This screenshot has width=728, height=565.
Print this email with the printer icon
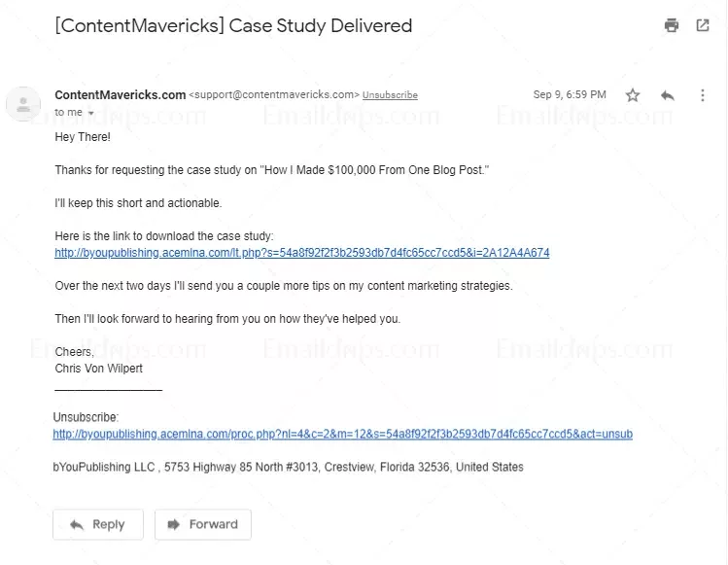point(672,26)
